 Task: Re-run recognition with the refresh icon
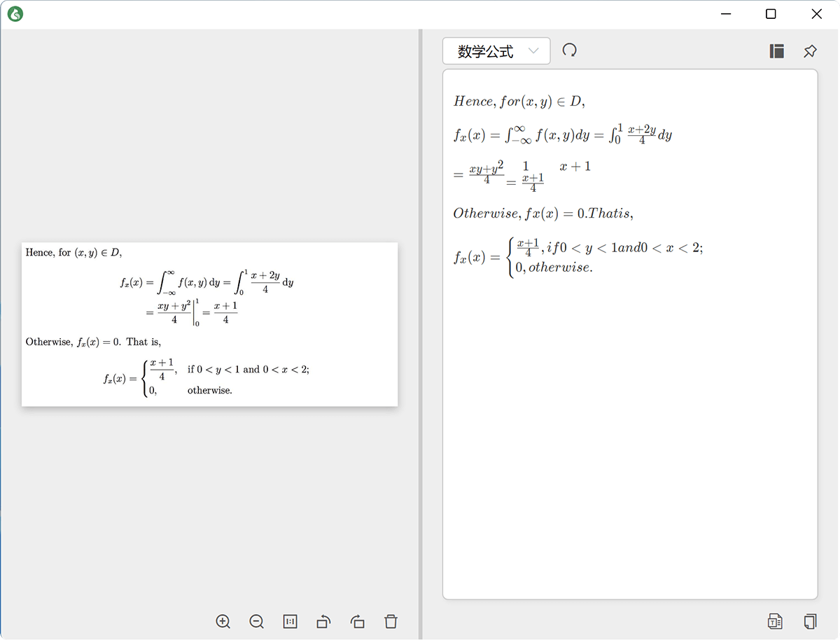click(x=570, y=50)
